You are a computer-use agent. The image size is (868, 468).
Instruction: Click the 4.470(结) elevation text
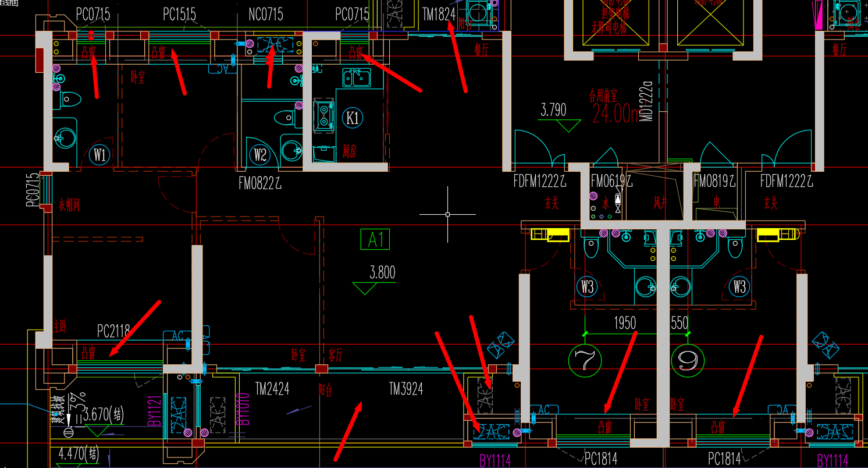tap(80, 452)
